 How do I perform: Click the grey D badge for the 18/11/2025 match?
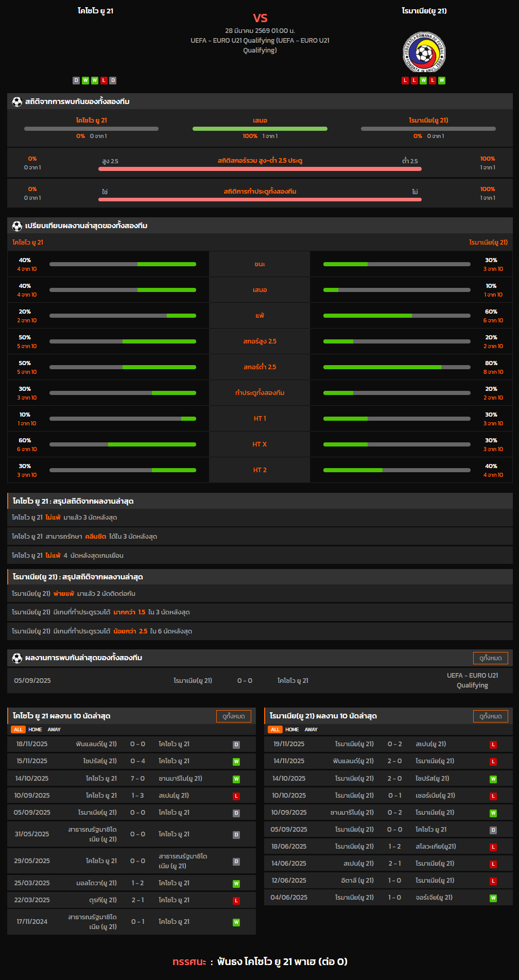(236, 745)
